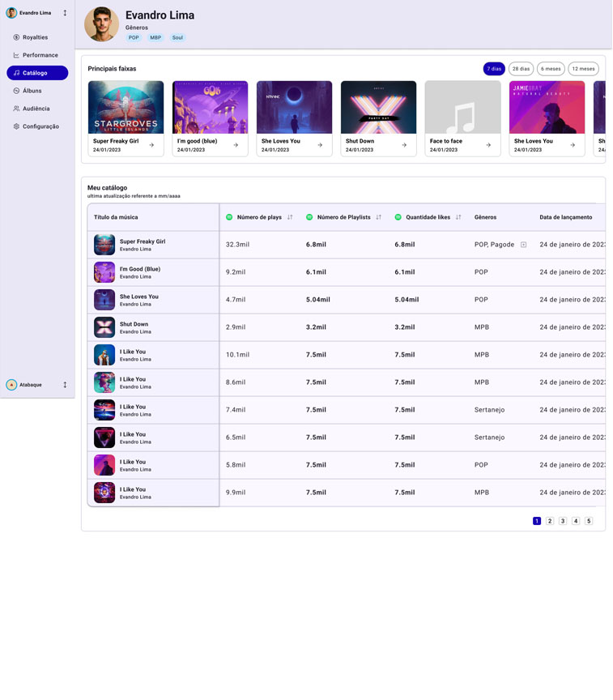
Task: Select the Catálogo sidebar item
Action: pos(37,73)
